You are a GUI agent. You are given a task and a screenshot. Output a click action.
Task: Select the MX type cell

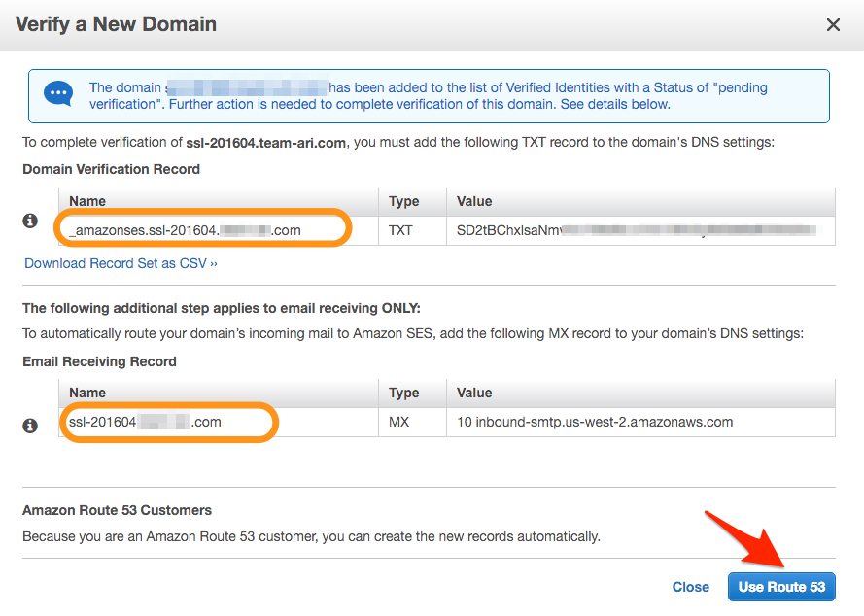(x=399, y=422)
